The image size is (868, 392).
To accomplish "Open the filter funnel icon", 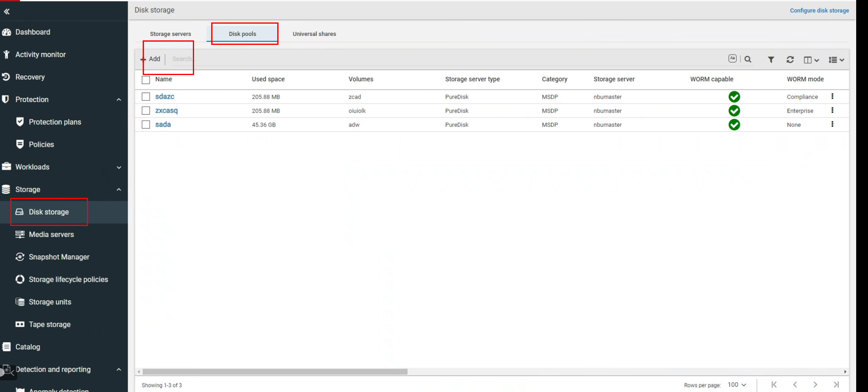I will [771, 60].
